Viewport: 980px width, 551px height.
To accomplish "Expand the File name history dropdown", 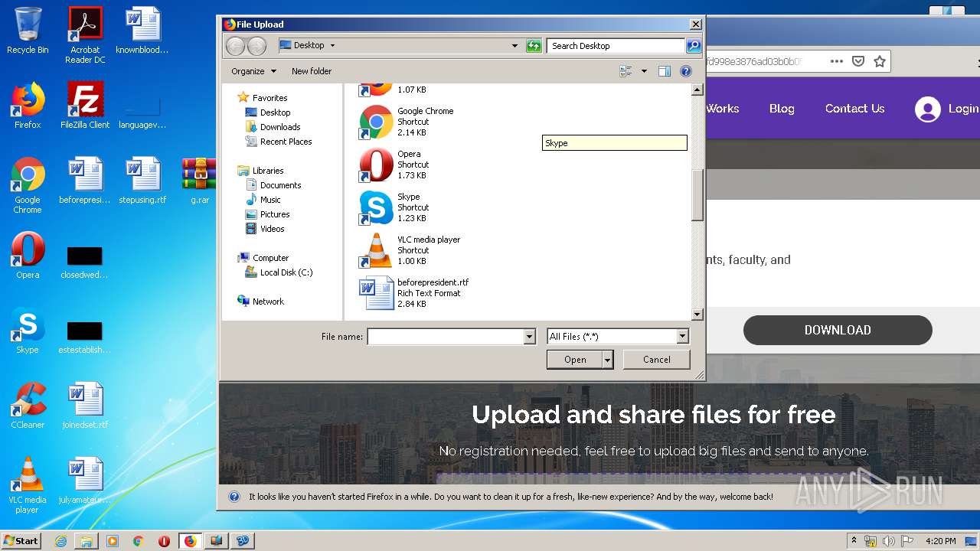I will tap(529, 337).
